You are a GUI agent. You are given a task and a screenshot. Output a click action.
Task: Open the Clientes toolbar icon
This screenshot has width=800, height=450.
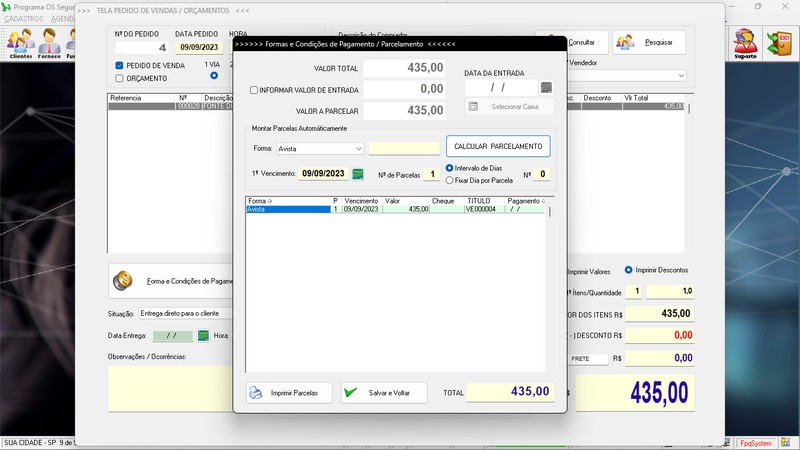click(21, 43)
